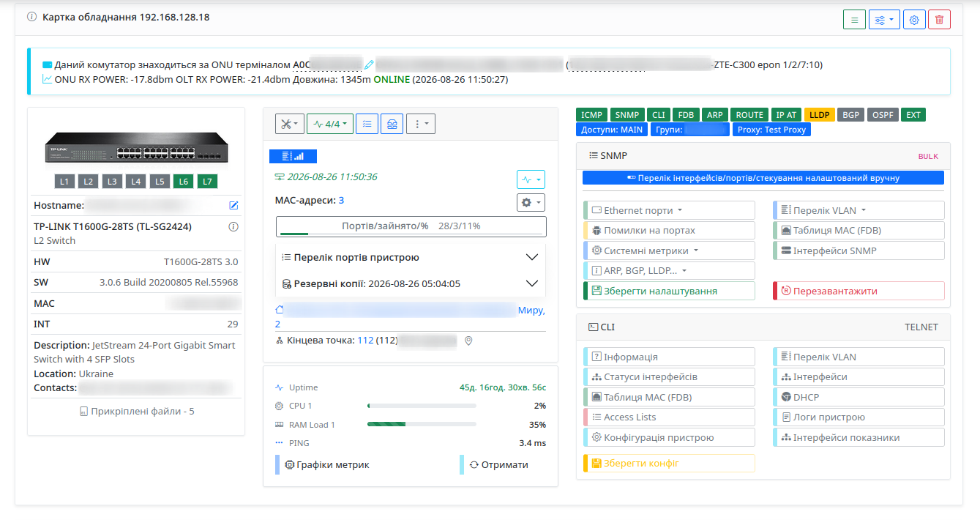Image resolution: width=980 pixels, height=520 pixels.
Task: Click Логи пристрою button
Action: click(x=859, y=417)
